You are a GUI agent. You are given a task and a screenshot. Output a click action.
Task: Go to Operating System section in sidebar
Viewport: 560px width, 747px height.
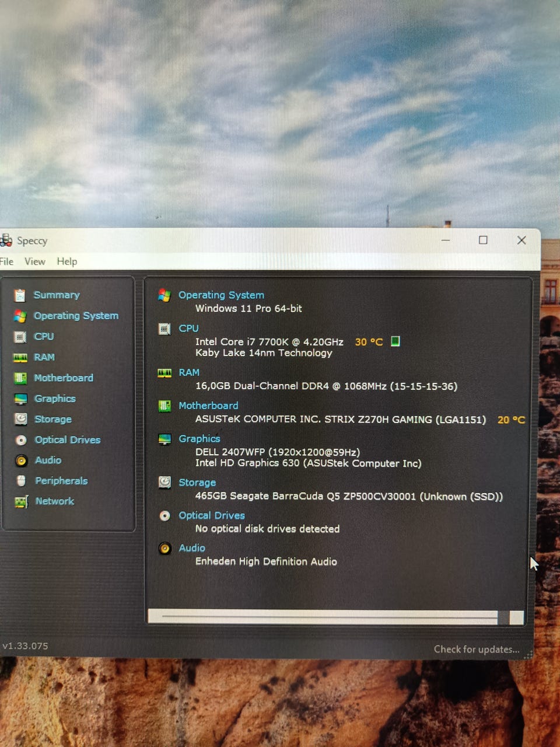point(76,316)
